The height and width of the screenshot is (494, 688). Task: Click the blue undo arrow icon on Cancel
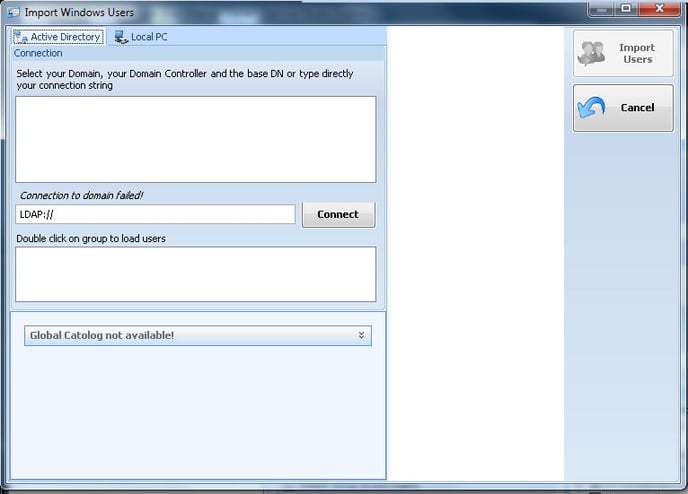pos(591,107)
